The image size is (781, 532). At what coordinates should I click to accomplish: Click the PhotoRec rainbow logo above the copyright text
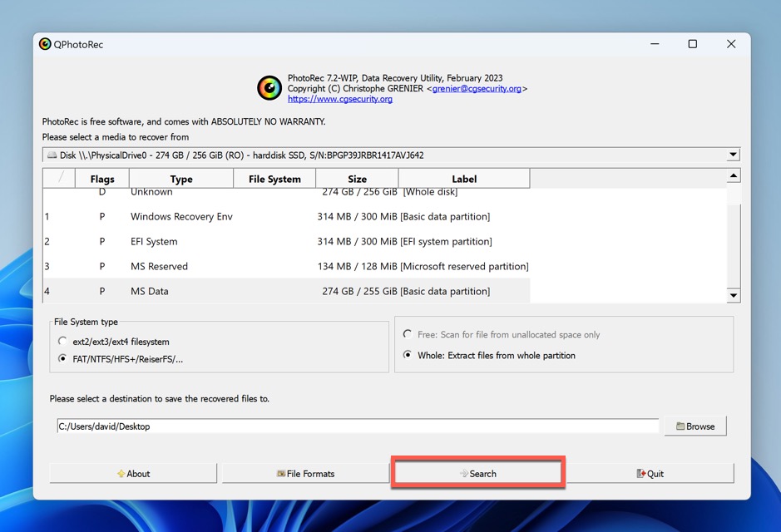coord(269,87)
